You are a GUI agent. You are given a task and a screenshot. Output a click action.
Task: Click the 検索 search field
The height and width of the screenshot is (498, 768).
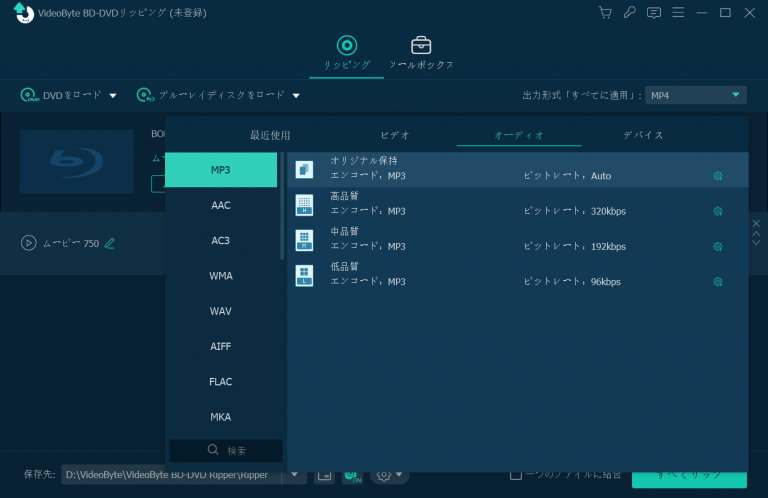226,450
